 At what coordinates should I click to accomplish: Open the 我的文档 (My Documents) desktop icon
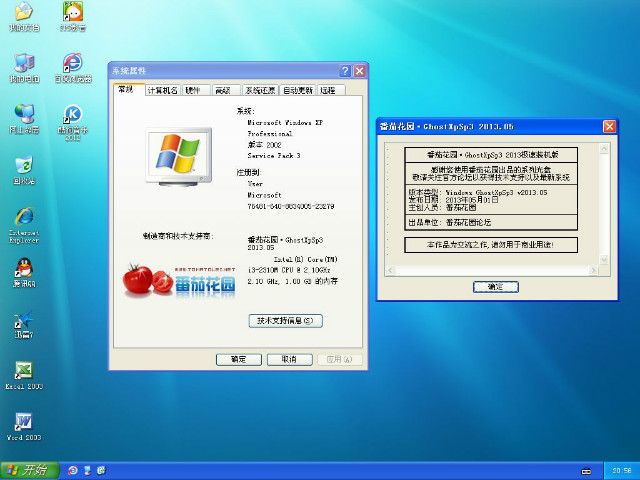click(24, 16)
